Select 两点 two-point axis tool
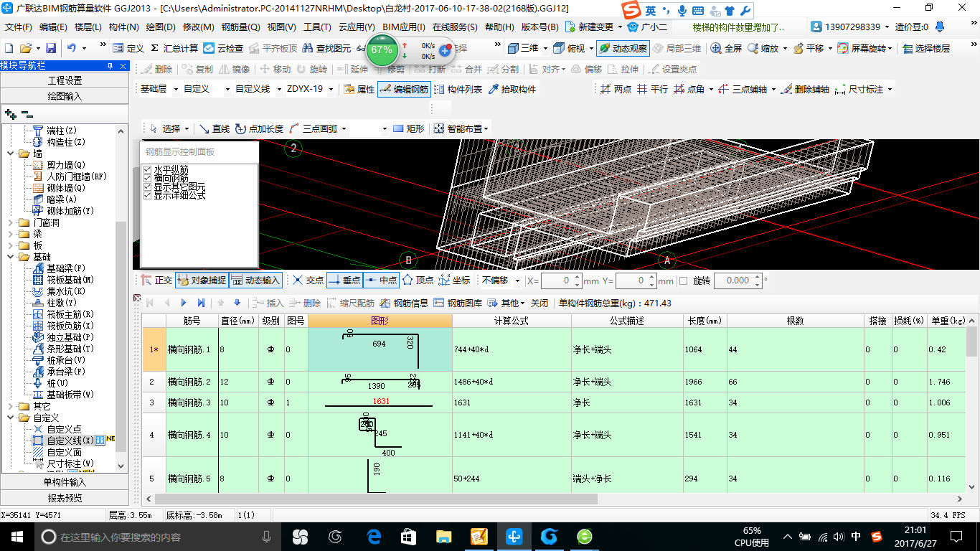 [x=616, y=90]
